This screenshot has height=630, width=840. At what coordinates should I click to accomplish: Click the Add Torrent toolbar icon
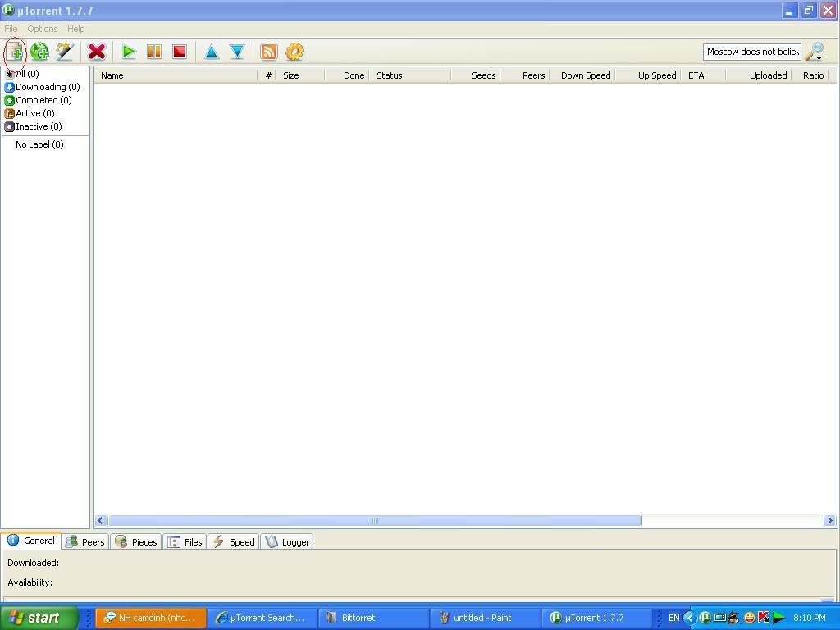pyautogui.click(x=14, y=52)
